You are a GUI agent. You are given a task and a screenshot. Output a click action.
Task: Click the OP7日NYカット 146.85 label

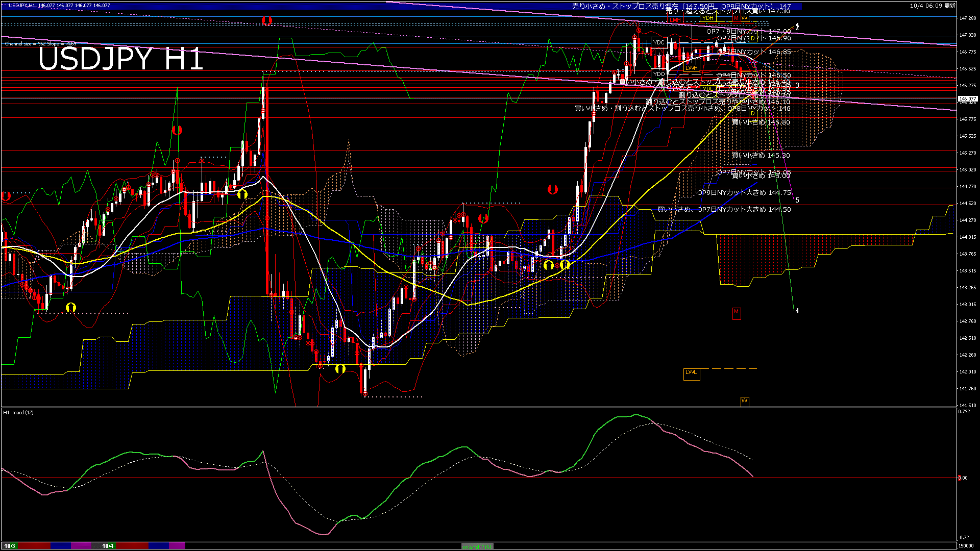click(754, 52)
